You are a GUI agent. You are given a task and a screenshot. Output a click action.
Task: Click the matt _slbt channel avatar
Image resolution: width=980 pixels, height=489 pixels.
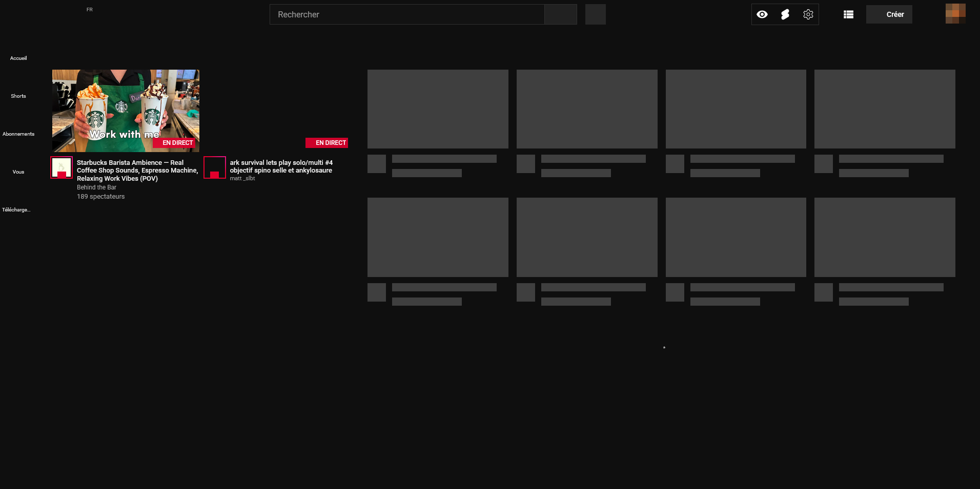coord(215,167)
